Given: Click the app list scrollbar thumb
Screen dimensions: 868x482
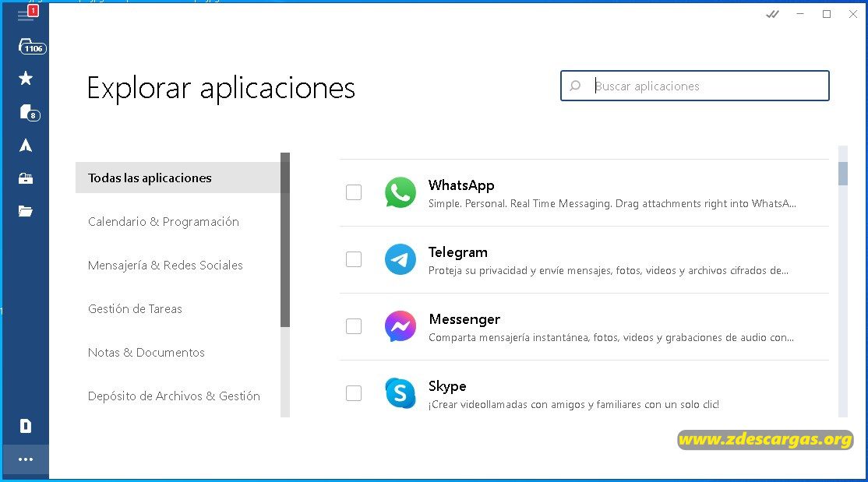Looking at the screenshot, I should [x=843, y=174].
